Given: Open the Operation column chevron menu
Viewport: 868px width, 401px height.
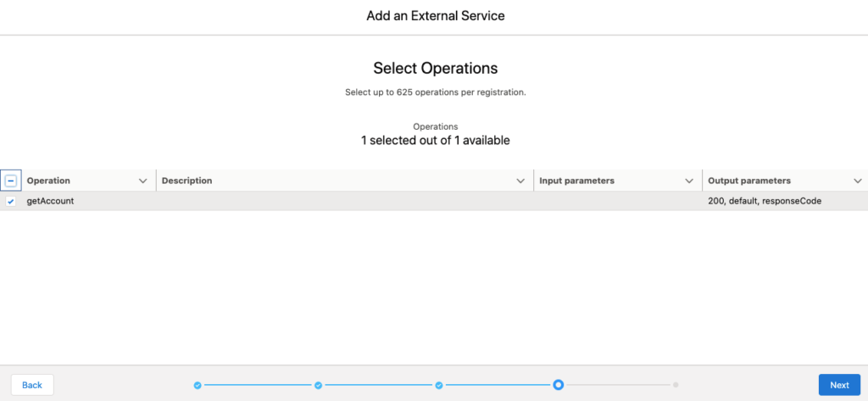Looking at the screenshot, I should coord(142,181).
